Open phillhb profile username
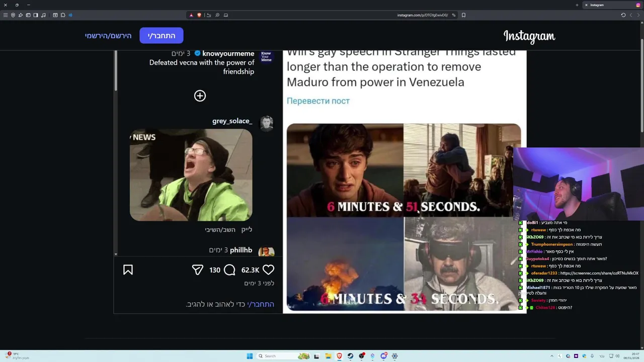This screenshot has height=362, width=644. [241, 250]
